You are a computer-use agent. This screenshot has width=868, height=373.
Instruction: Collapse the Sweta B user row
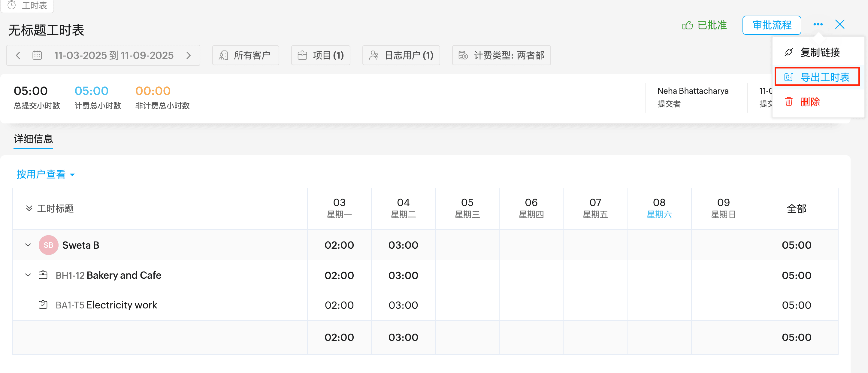28,245
